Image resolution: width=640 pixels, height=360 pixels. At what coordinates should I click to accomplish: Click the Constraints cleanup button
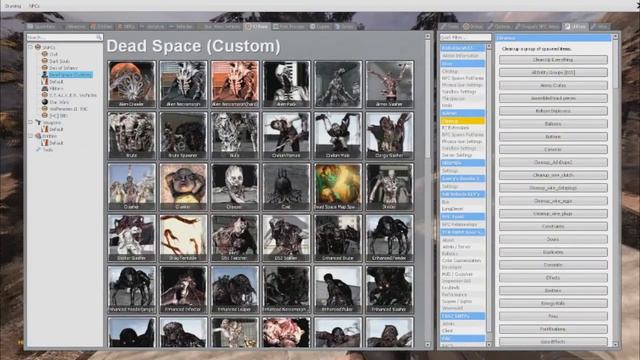click(x=553, y=226)
